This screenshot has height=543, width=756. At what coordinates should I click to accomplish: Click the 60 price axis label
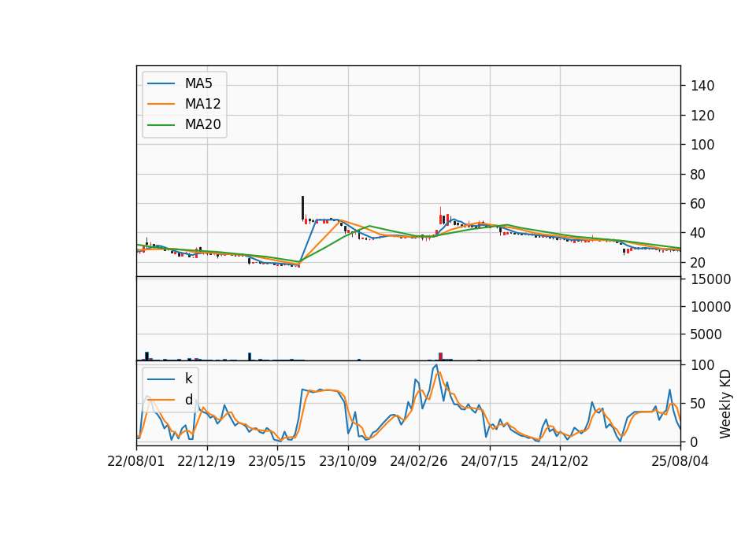tap(699, 204)
